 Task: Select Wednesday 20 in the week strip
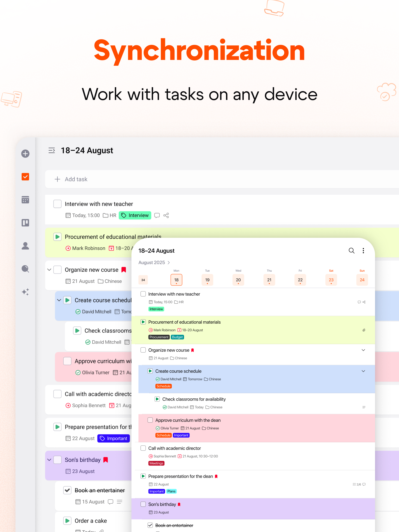coord(238,280)
